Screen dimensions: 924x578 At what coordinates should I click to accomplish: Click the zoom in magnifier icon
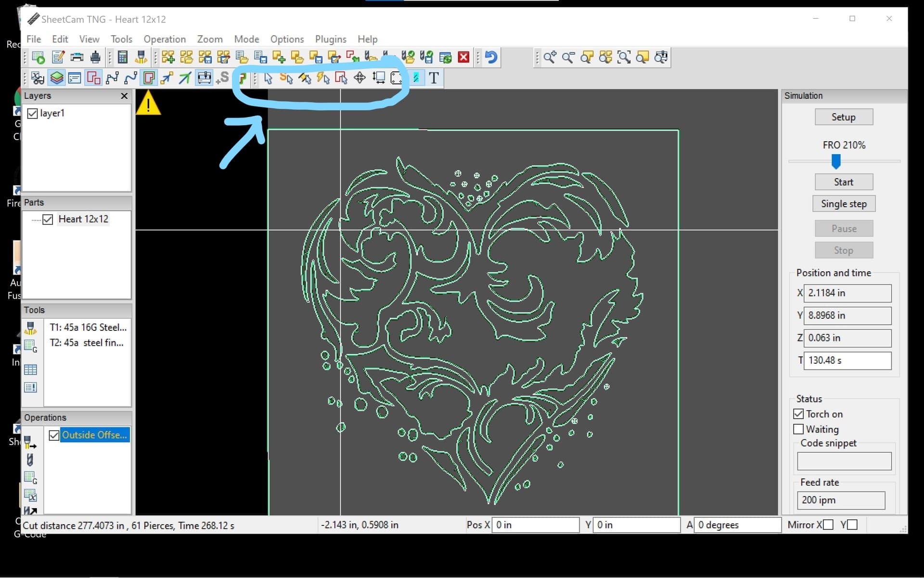[550, 57]
